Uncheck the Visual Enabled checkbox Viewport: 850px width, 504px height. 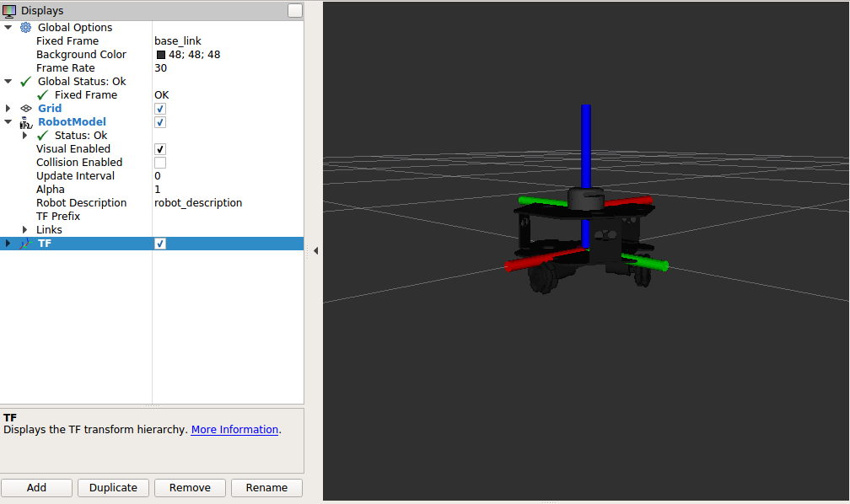pos(159,148)
